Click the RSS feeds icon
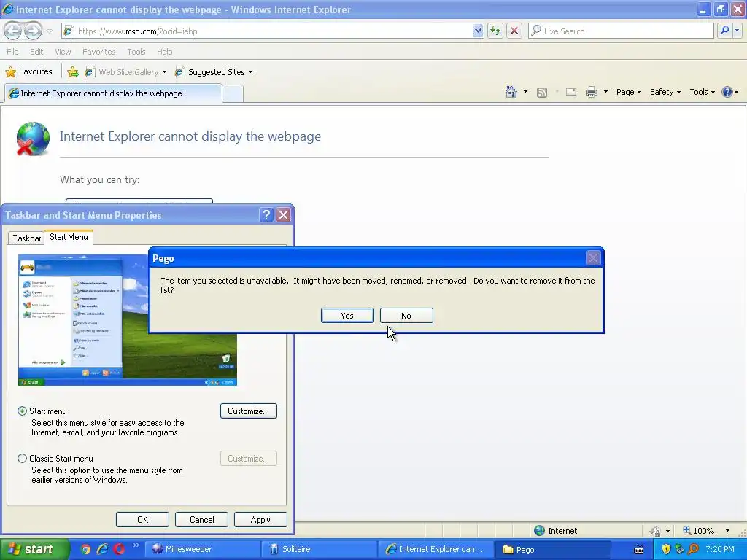Screen dimensions: 747x560 (x=542, y=93)
